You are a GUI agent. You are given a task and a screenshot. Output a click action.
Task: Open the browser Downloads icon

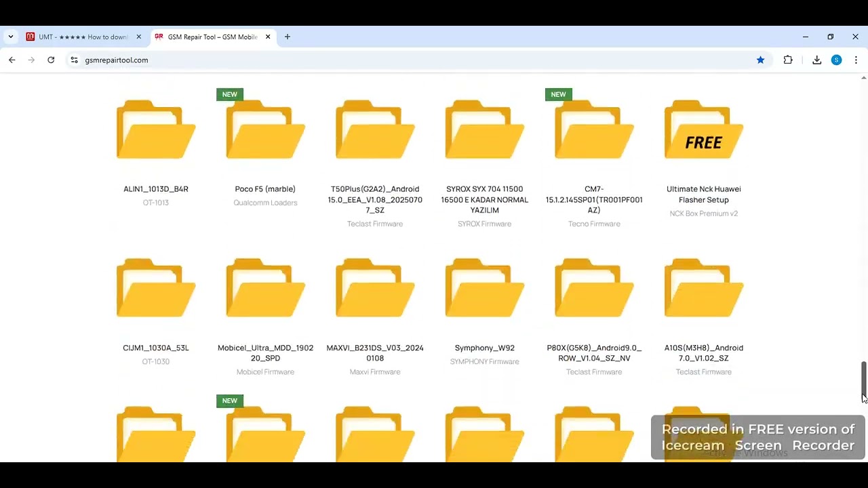(817, 60)
